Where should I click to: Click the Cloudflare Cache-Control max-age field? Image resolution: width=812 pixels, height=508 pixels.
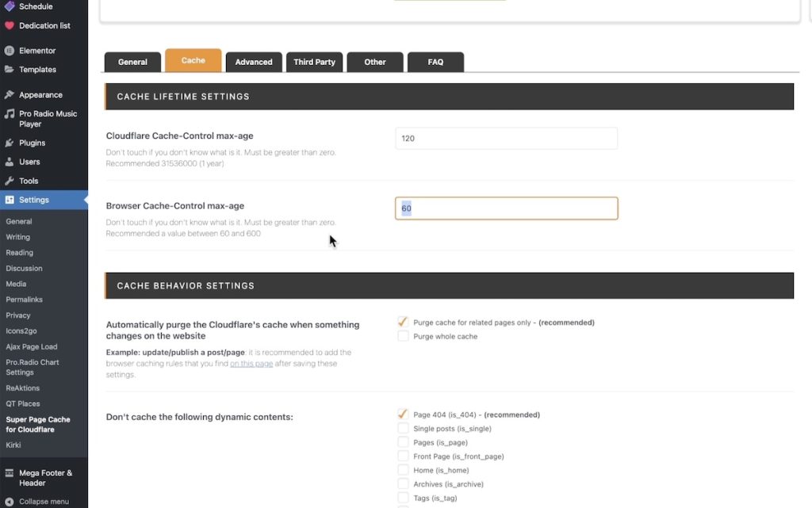506,138
